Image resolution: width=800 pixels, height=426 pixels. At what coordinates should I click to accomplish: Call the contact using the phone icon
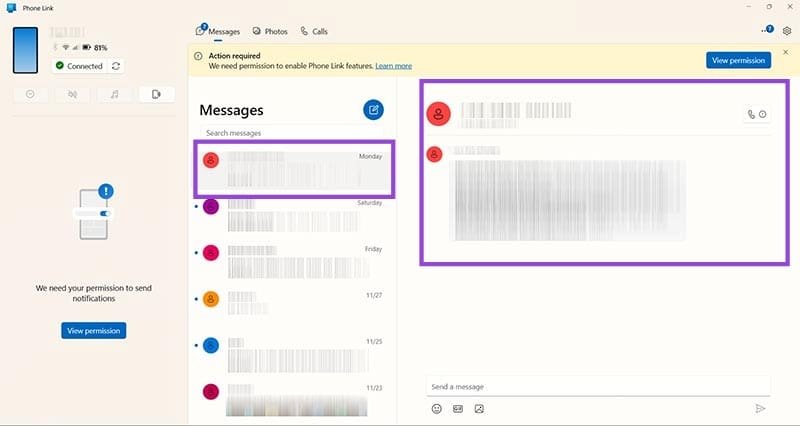click(x=751, y=114)
